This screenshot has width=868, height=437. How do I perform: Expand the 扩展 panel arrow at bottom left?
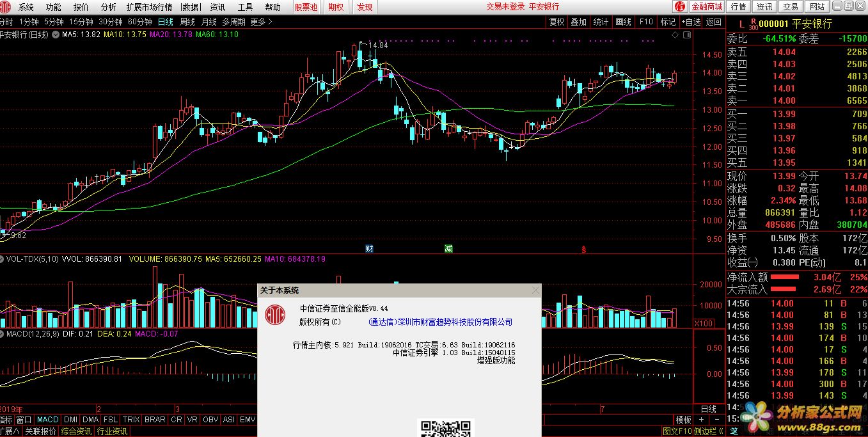pos(10,432)
